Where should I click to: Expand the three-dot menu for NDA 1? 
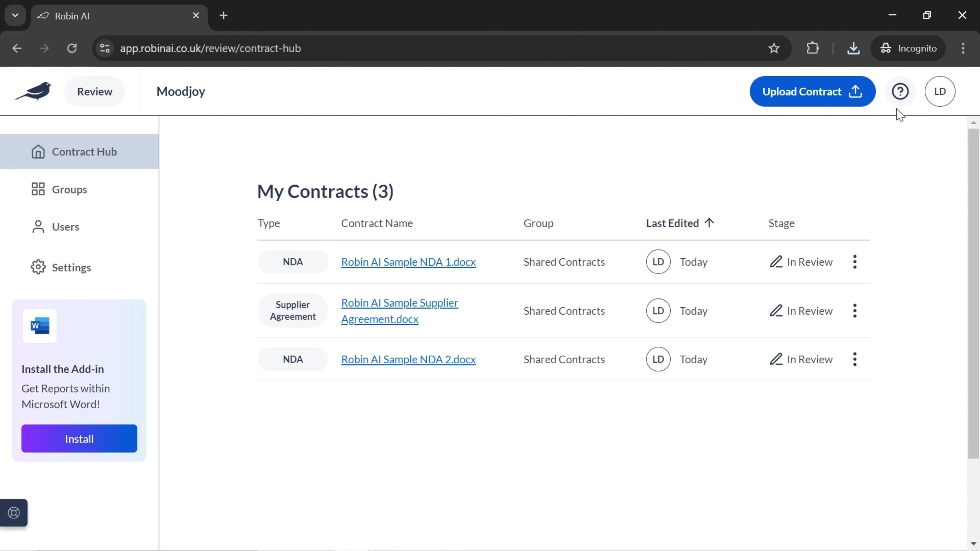point(855,262)
